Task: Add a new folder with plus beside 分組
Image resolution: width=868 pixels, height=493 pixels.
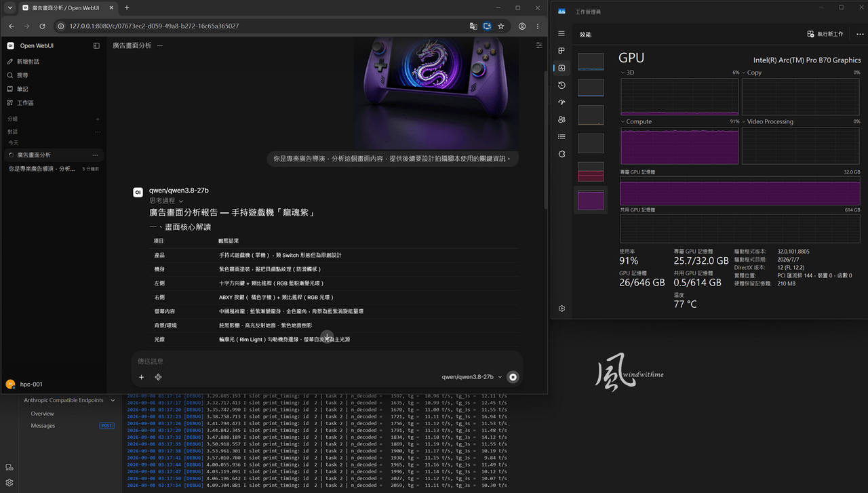Action: coord(98,119)
